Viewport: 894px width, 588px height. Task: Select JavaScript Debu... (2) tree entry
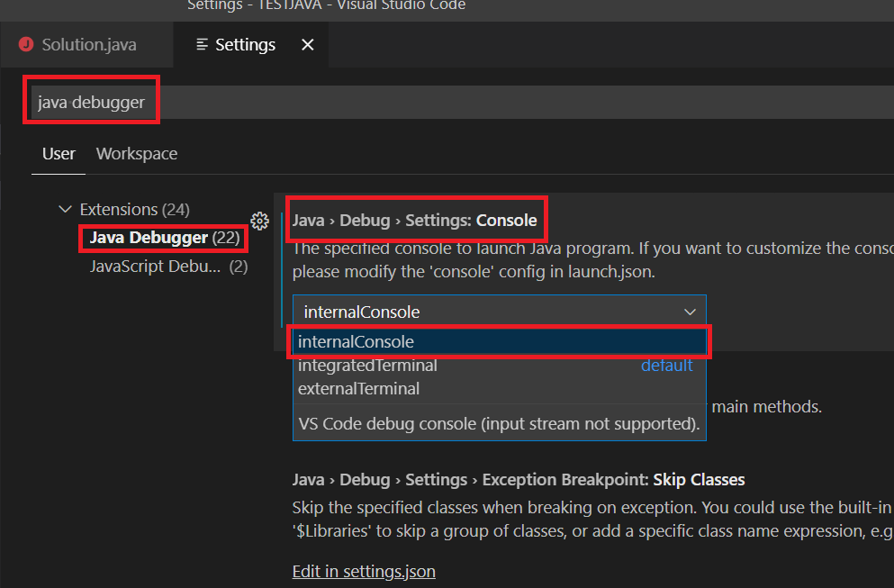pyautogui.click(x=168, y=267)
